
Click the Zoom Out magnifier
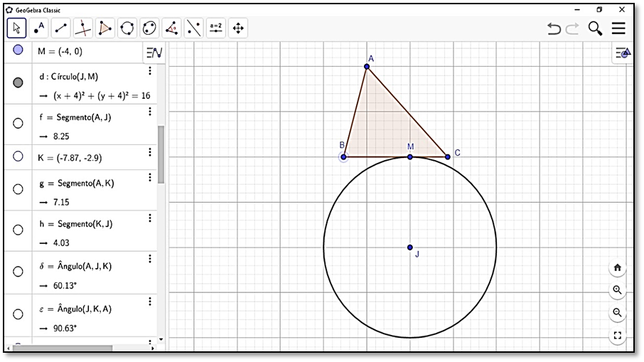click(x=617, y=312)
